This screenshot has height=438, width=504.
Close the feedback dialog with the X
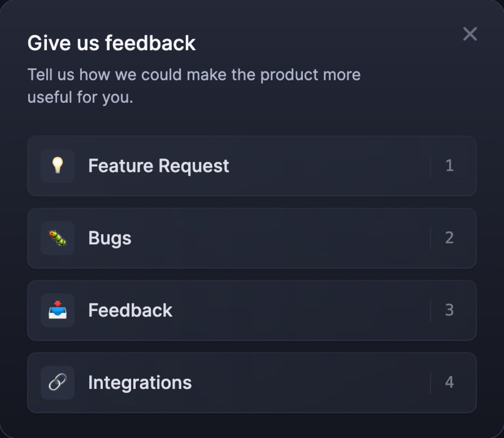pos(470,34)
